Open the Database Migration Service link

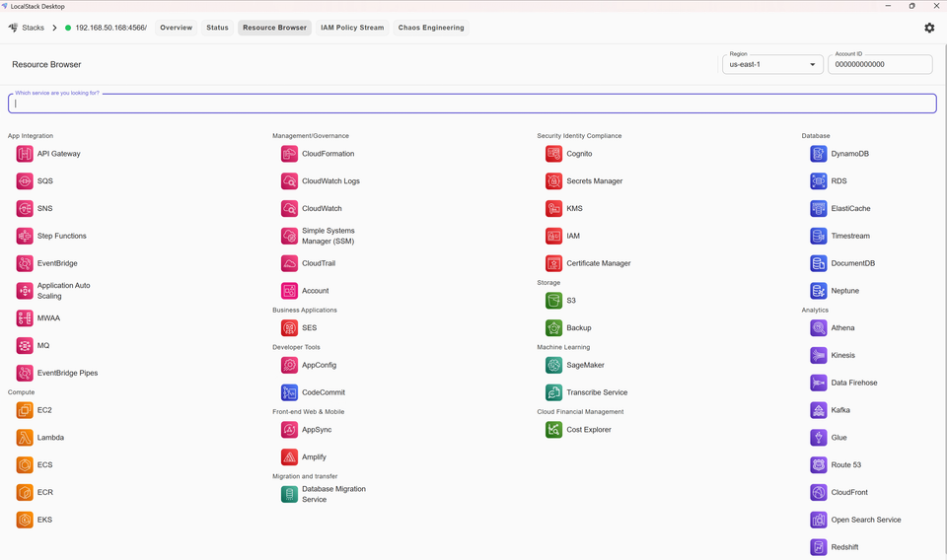(334, 494)
